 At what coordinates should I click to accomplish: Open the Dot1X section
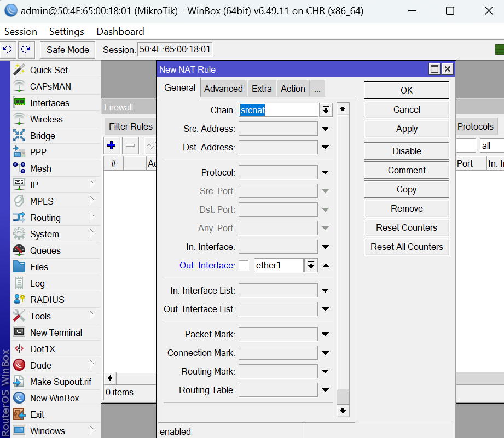click(55, 349)
